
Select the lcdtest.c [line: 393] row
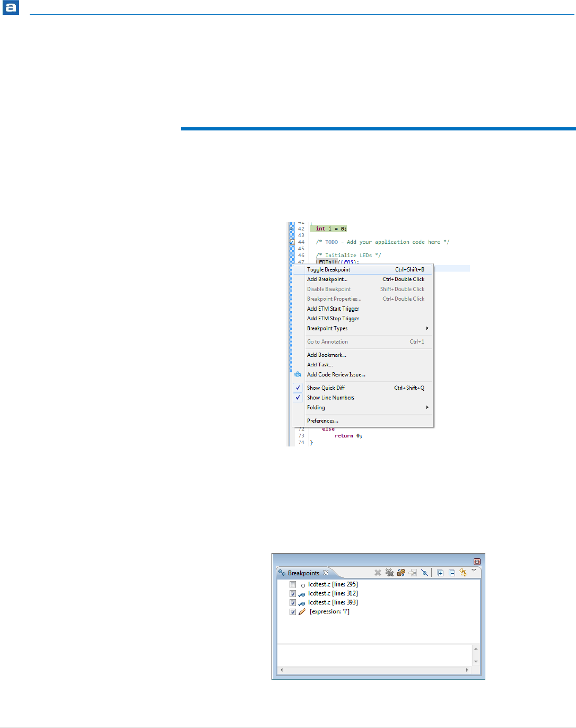tap(333, 603)
